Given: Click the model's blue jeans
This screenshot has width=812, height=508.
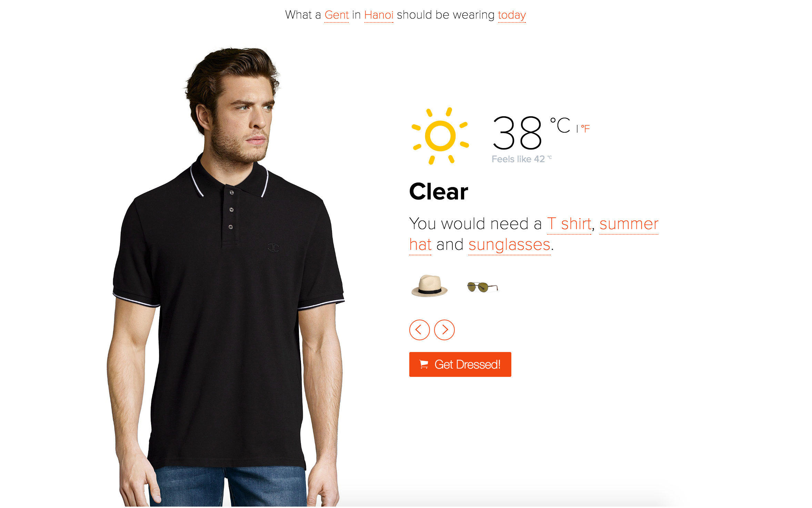Looking at the screenshot, I should [228, 487].
